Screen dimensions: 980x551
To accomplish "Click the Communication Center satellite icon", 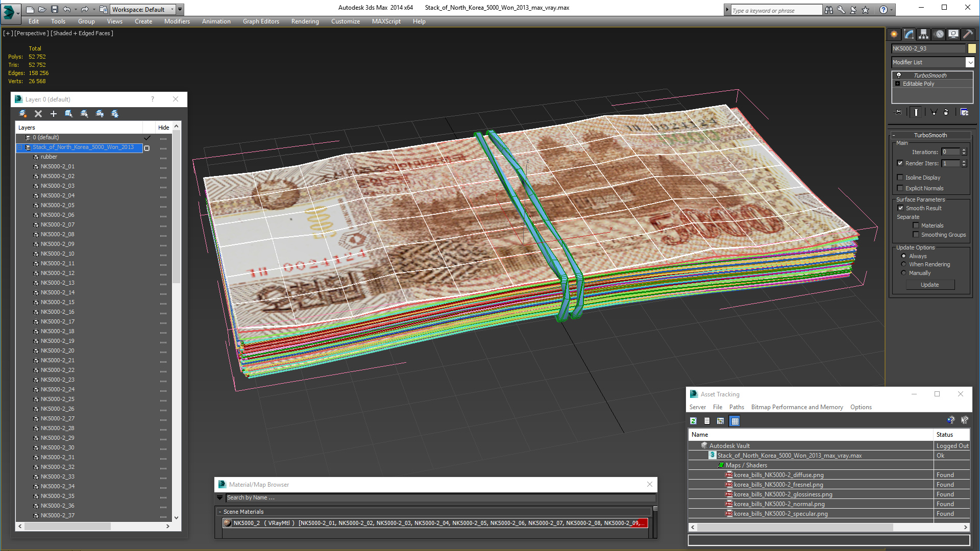I will pyautogui.click(x=853, y=10).
